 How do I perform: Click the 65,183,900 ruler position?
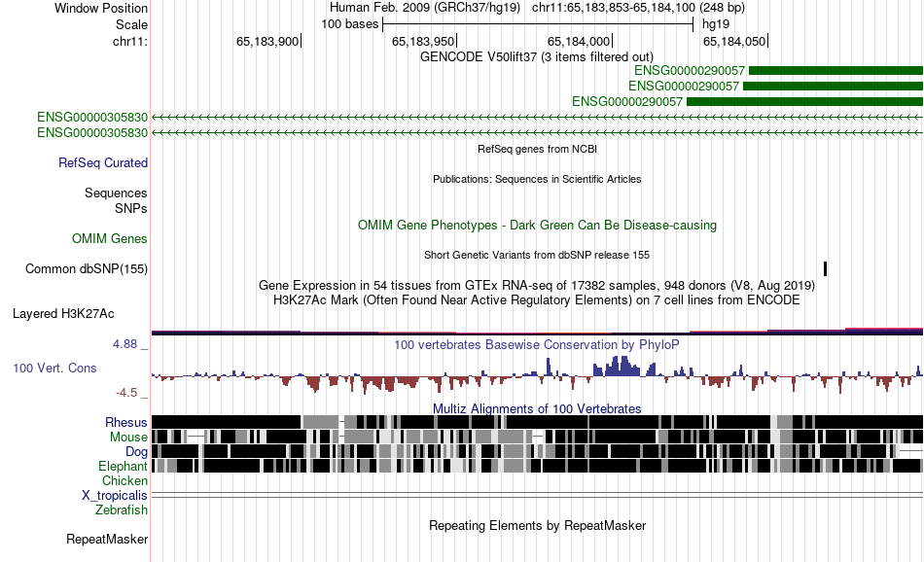(267, 41)
